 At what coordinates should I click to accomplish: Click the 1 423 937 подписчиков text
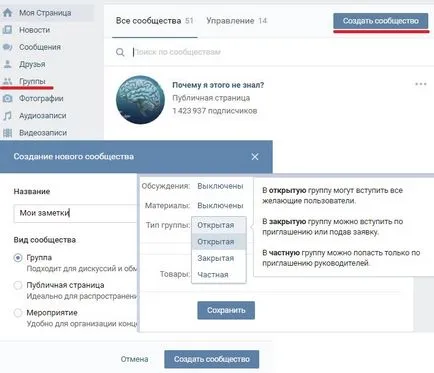[215, 111]
